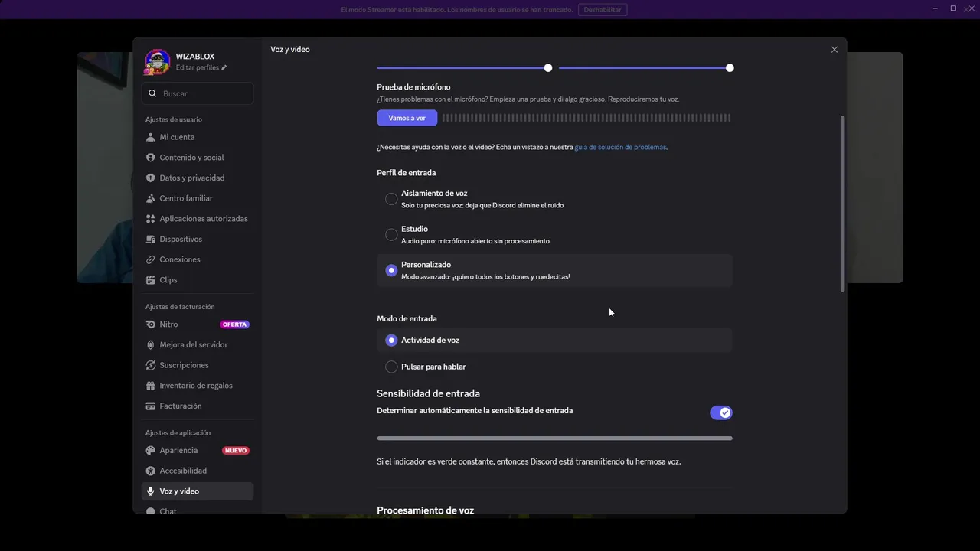Click Vamos a ver microphone test button
The image size is (980, 551).
(x=407, y=118)
